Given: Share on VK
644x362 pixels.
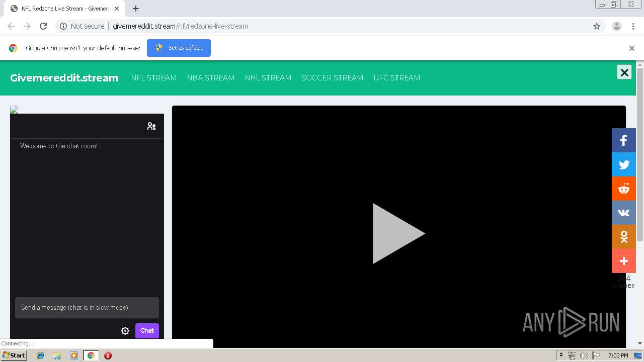Looking at the screenshot, I should pyautogui.click(x=624, y=213).
